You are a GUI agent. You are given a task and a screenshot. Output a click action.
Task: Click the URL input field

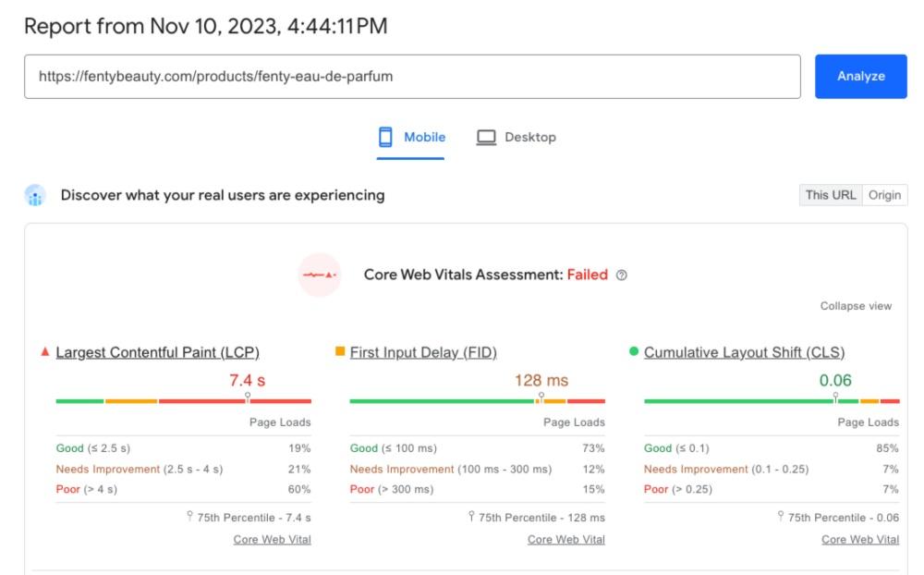tap(412, 77)
